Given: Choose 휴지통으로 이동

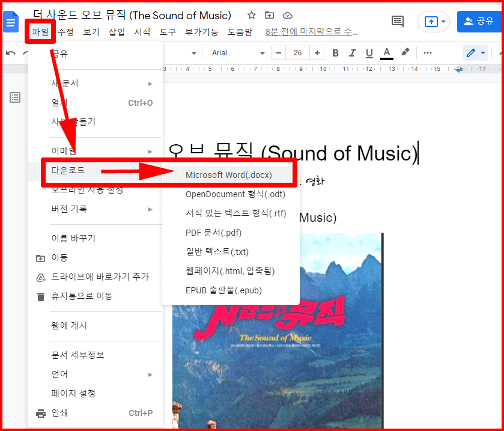Looking at the screenshot, I should (96, 296).
